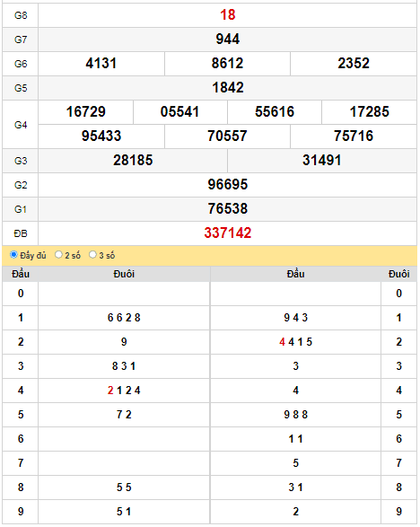Click G6 number 2352

coord(354,64)
